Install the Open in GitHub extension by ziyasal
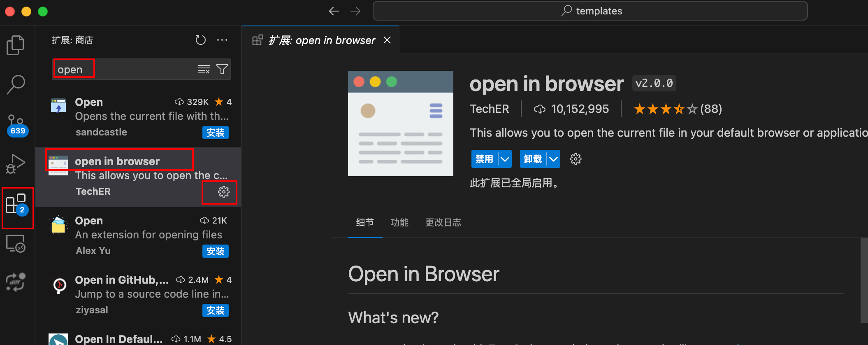 216,310
